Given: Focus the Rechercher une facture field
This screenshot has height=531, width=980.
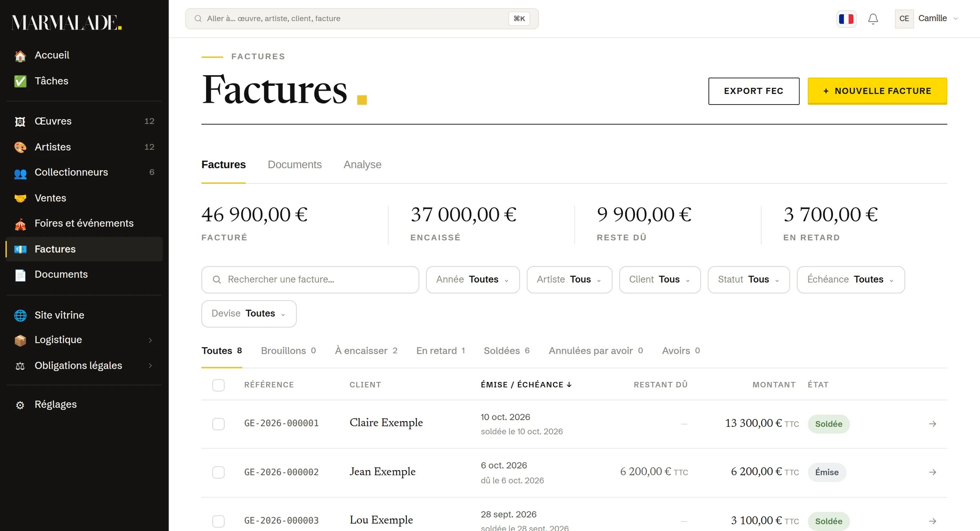Looking at the screenshot, I should pyautogui.click(x=310, y=280).
